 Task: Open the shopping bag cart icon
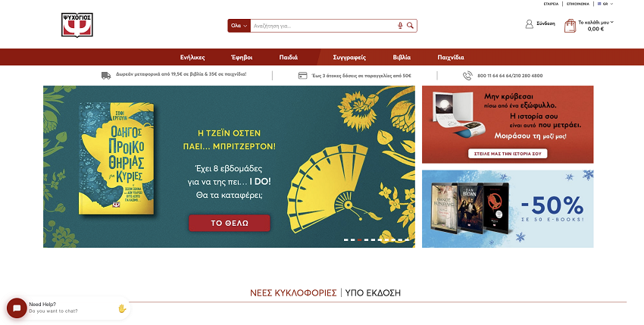pos(570,26)
